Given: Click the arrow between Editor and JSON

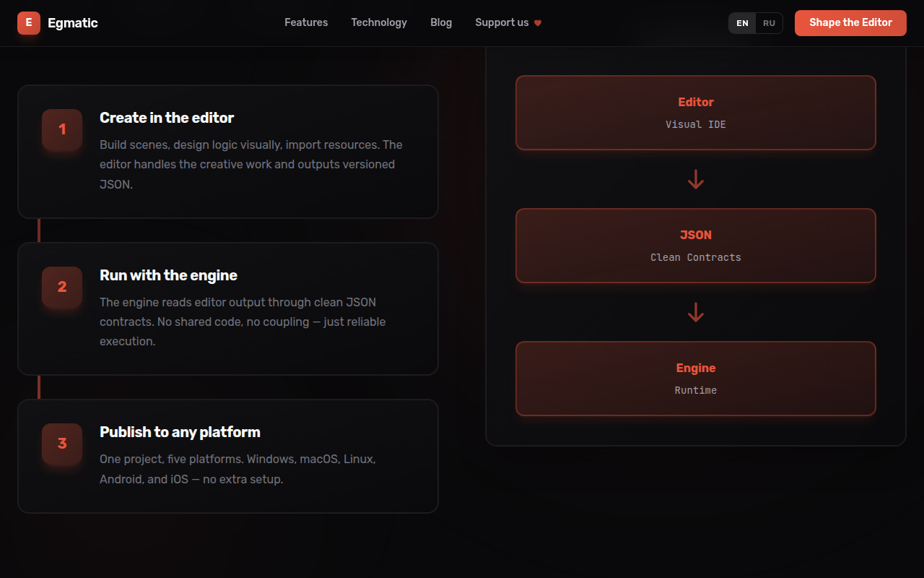Looking at the screenshot, I should [696, 179].
